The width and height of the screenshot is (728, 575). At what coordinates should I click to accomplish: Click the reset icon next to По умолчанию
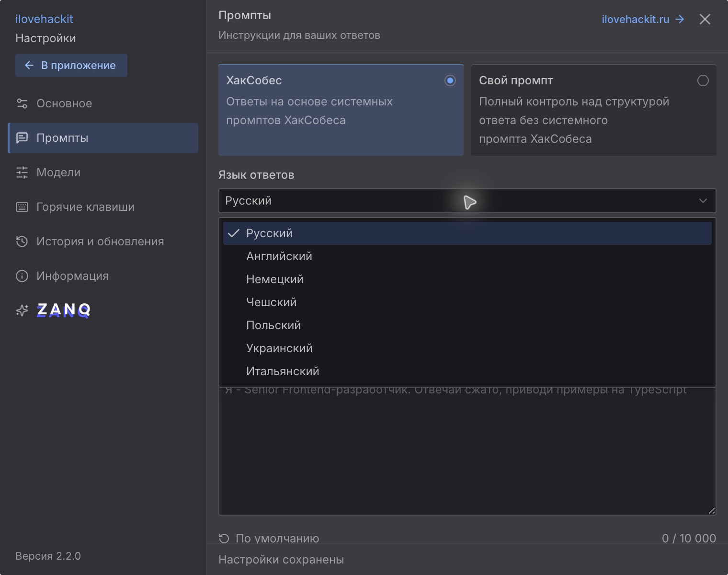pos(224,539)
